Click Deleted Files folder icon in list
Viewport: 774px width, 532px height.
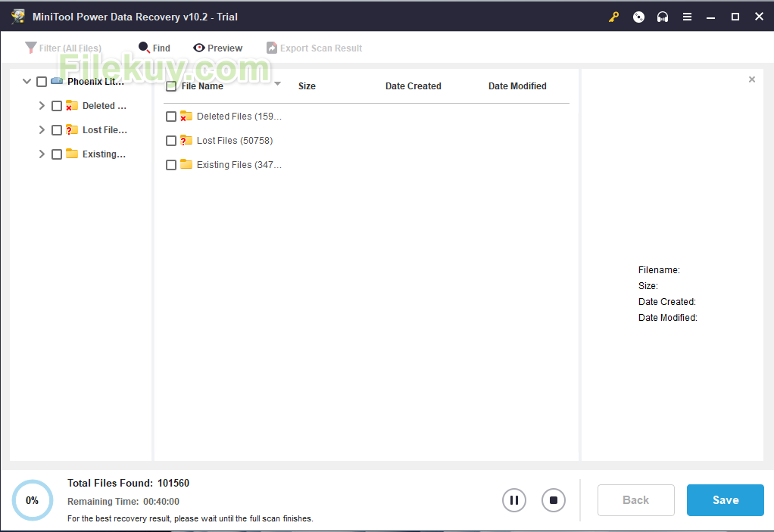(186, 116)
